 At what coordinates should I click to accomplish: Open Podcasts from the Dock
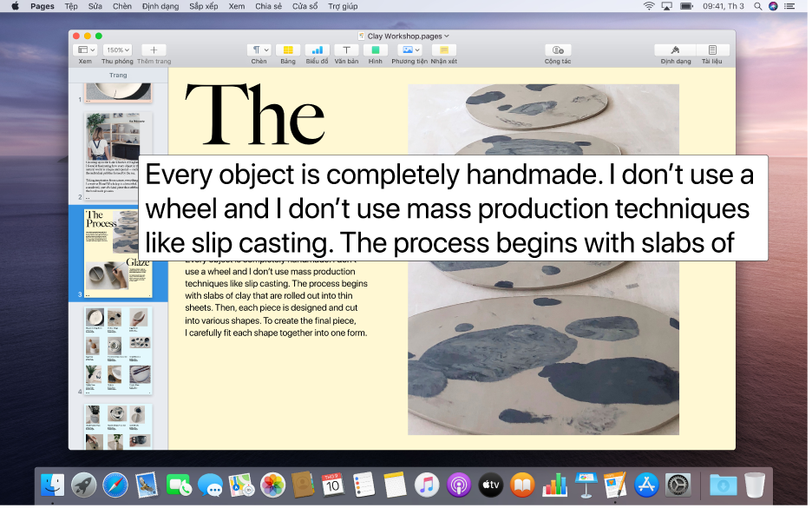point(461,487)
